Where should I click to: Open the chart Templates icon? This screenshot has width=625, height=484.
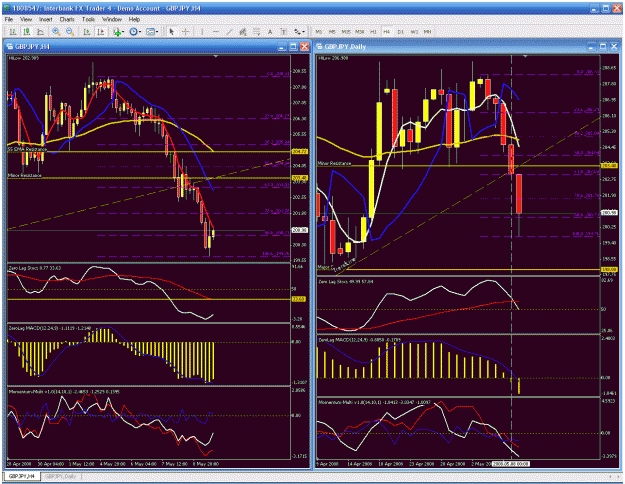(150, 32)
